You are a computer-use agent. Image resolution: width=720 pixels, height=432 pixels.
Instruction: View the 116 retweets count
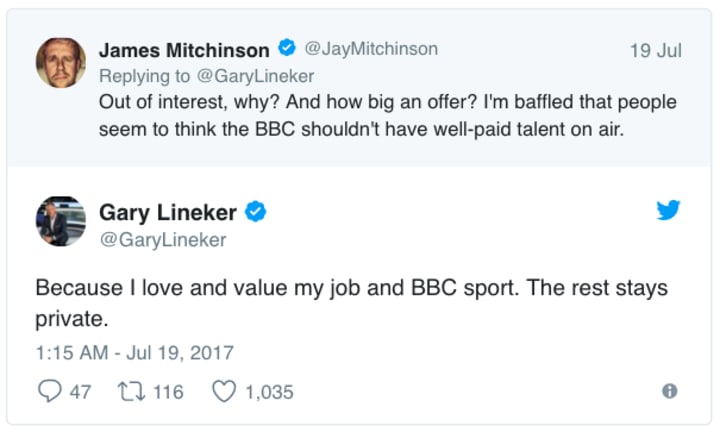pyautogui.click(x=168, y=392)
